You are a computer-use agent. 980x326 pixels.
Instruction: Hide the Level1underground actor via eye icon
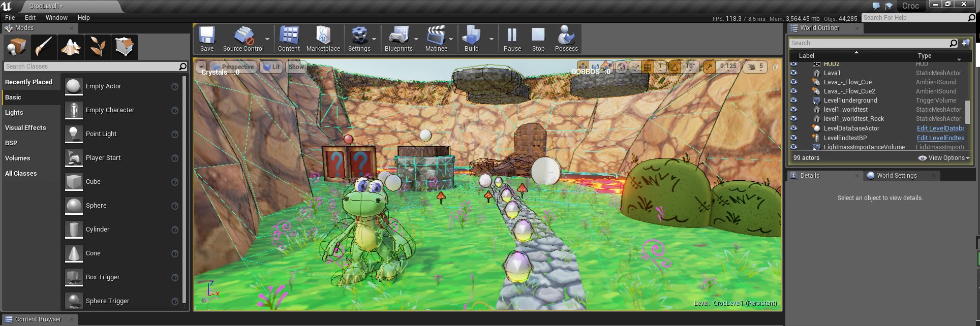[x=793, y=101]
